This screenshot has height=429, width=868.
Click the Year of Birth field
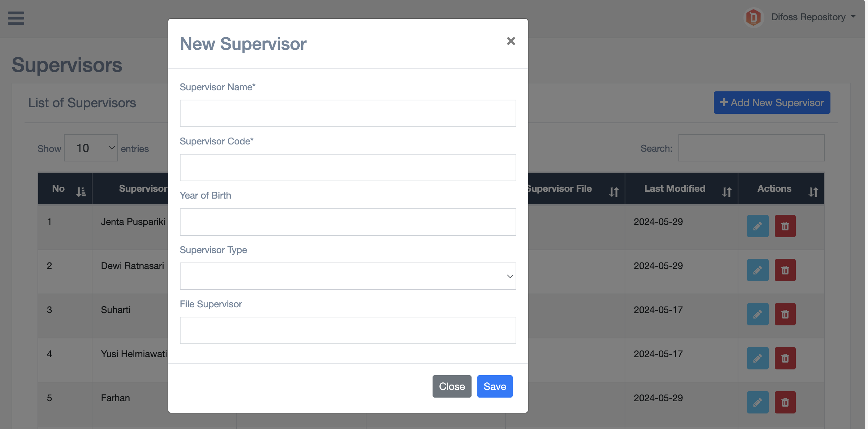click(x=348, y=222)
